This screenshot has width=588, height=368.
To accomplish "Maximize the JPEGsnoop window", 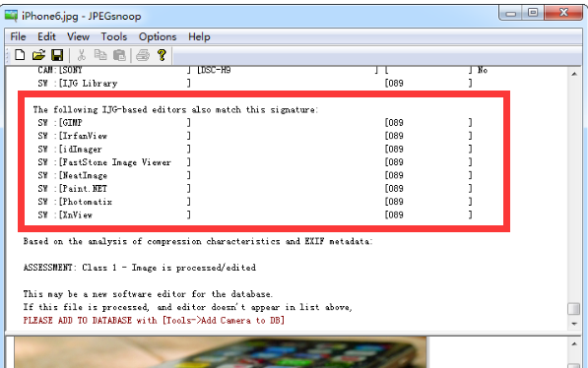I will coord(533,13).
